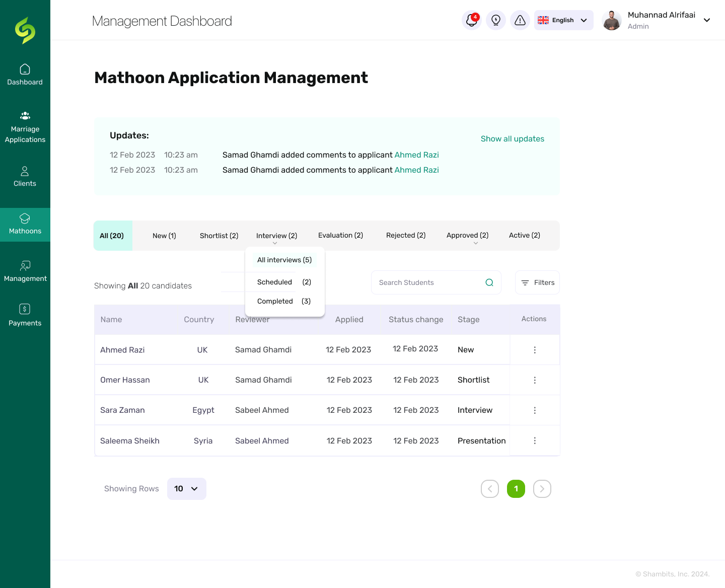
Task: Select the Evaluation (2) tab
Action: pos(340,235)
